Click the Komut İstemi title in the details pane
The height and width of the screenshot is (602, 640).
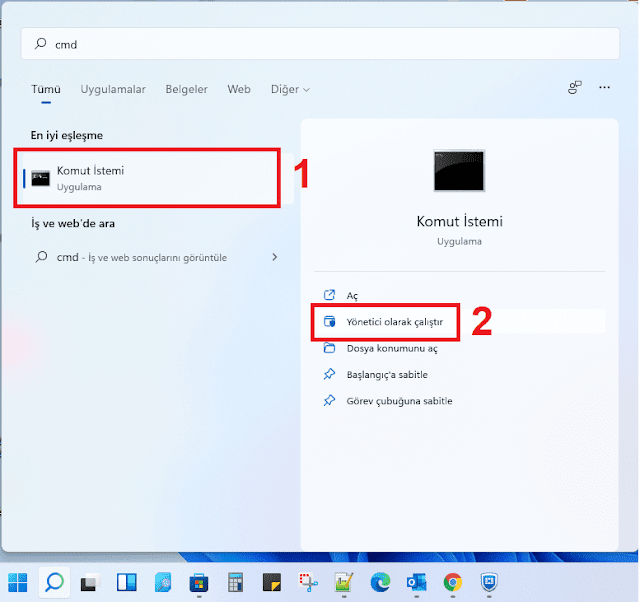(459, 221)
